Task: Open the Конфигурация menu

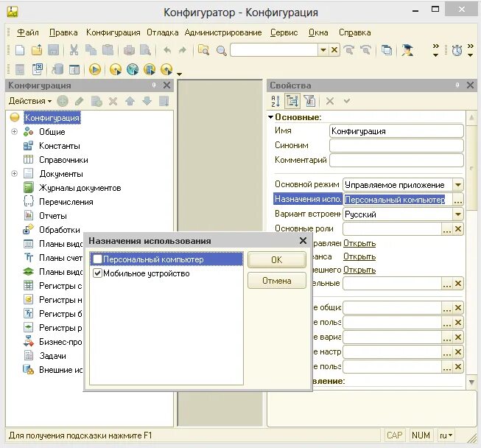Action: [113, 32]
